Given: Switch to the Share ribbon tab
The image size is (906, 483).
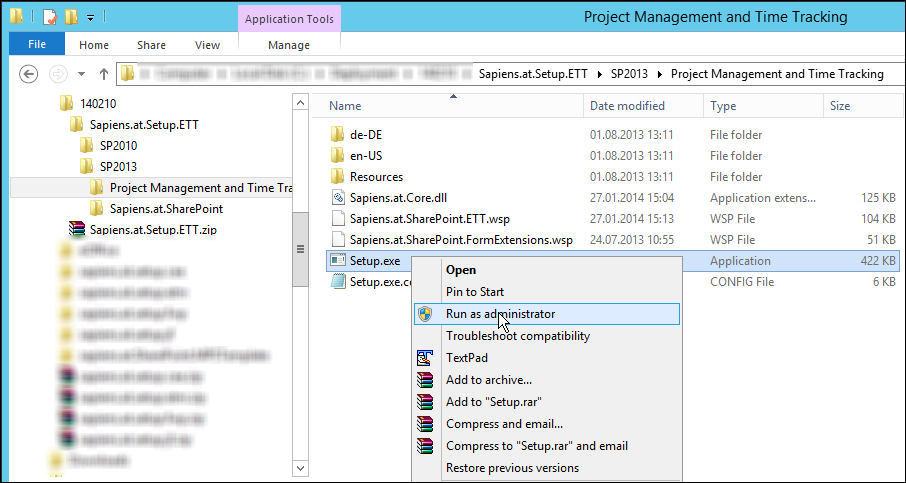Looking at the screenshot, I should pyautogui.click(x=151, y=45).
